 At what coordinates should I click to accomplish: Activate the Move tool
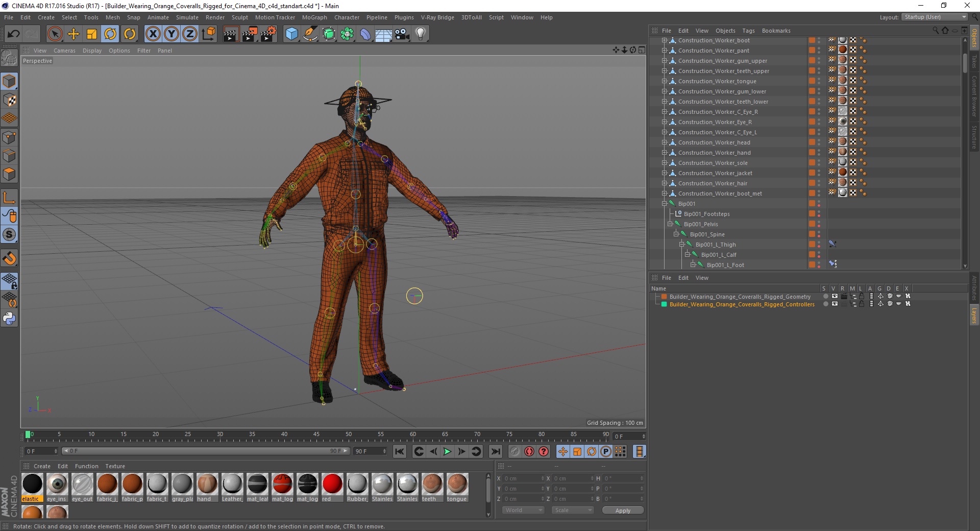73,34
